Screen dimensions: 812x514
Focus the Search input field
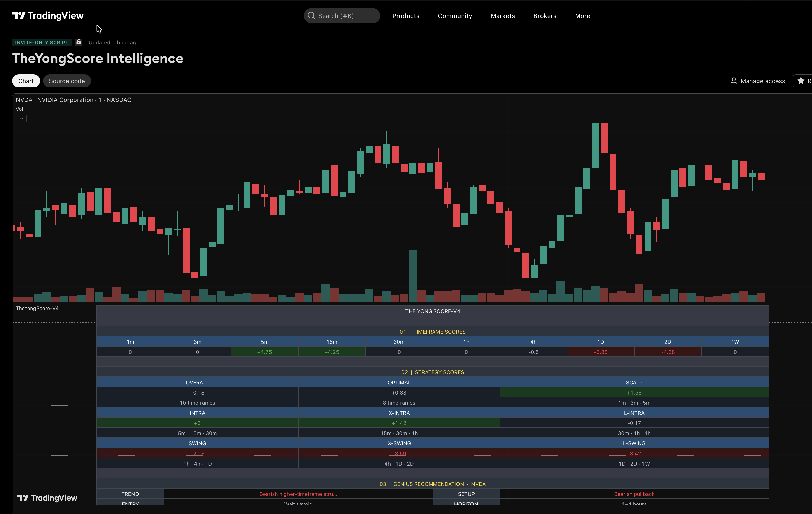tap(342, 16)
